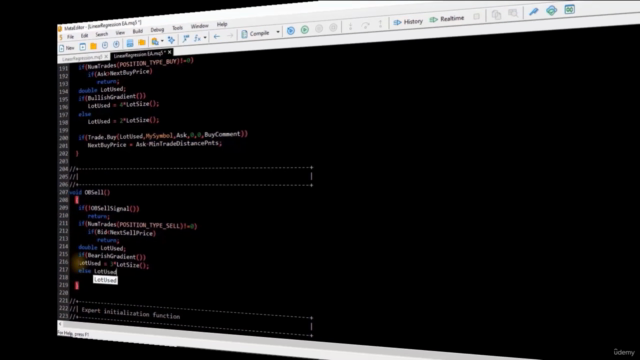
Task: Expand the dropdown beside the fx icon
Action: (205, 38)
